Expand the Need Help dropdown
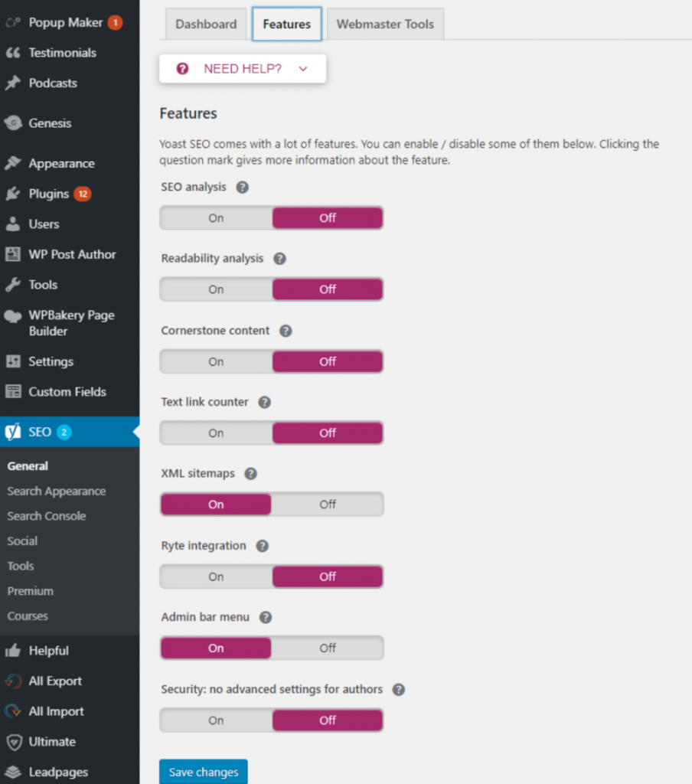Image resolution: width=692 pixels, height=784 pixels. point(243,69)
